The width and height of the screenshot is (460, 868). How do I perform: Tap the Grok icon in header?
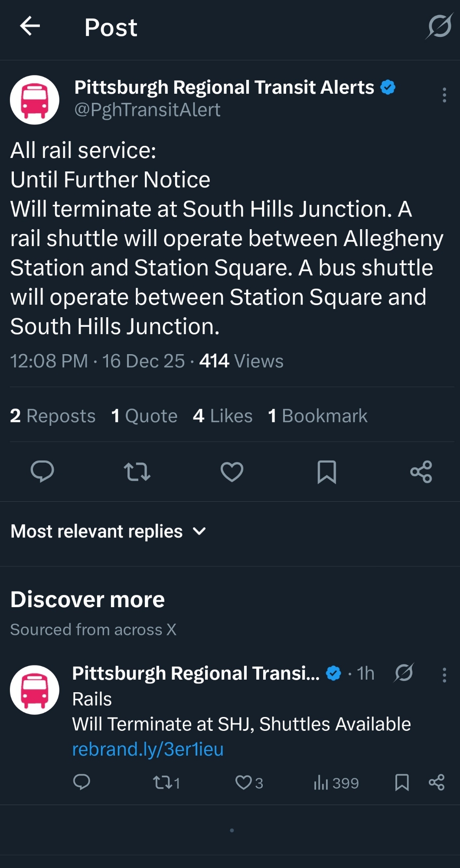pyautogui.click(x=439, y=26)
